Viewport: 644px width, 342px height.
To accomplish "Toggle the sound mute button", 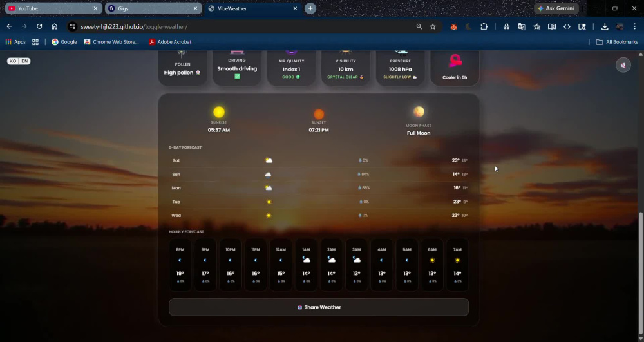I will tap(623, 65).
